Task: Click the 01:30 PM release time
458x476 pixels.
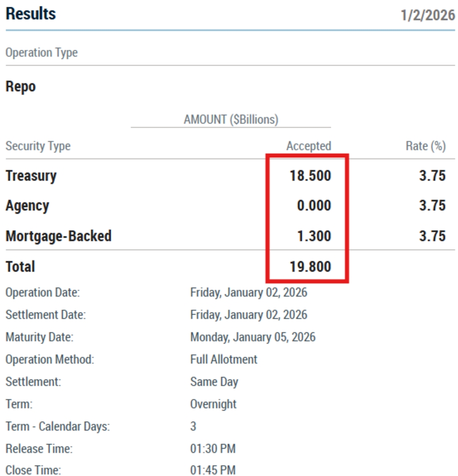Action: point(213,449)
